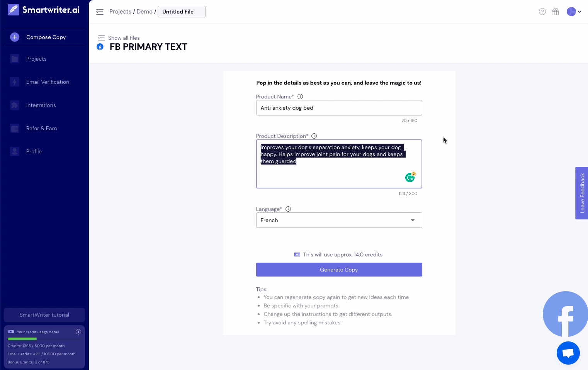The height and width of the screenshot is (370, 588).
Task: Click into the Product Name field
Action: [x=339, y=108]
